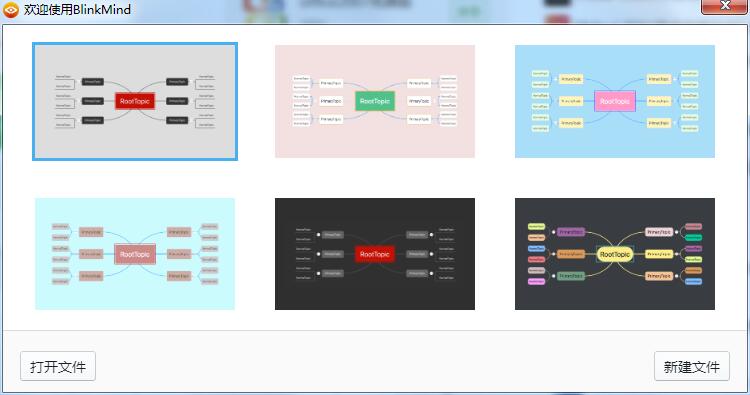Choose the pale pink background theme thumbnail
This screenshot has height=395, width=750.
(x=375, y=101)
